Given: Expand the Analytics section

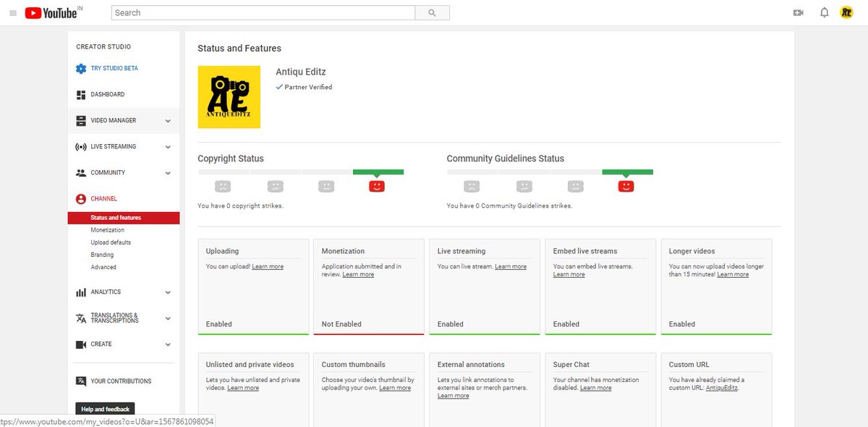Looking at the screenshot, I should click(x=168, y=292).
